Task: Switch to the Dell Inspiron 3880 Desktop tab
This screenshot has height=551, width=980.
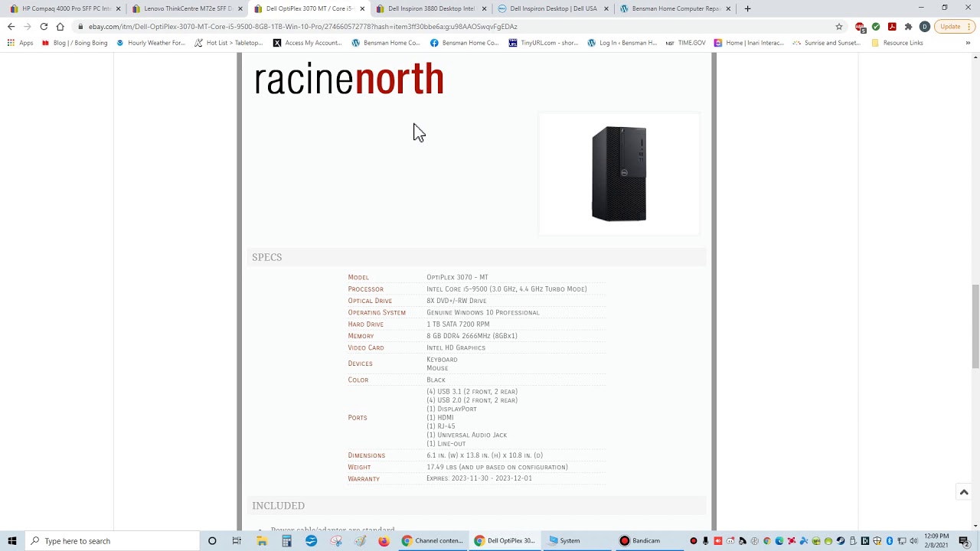Action: click(x=431, y=8)
